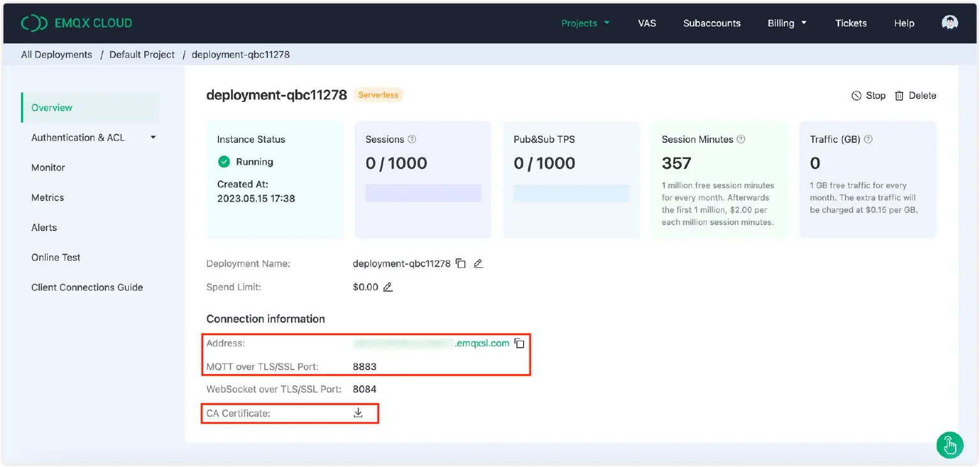The width and height of the screenshot is (980, 467).
Task: Click the Sessions usage progress bar
Action: (x=422, y=193)
